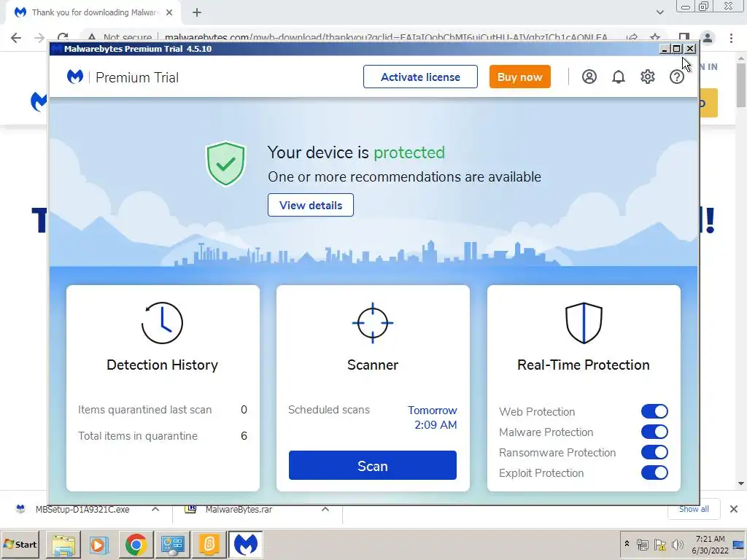Start a scan with the Scan button
Viewport: 747px width, 560px height.
click(x=373, y=465)
